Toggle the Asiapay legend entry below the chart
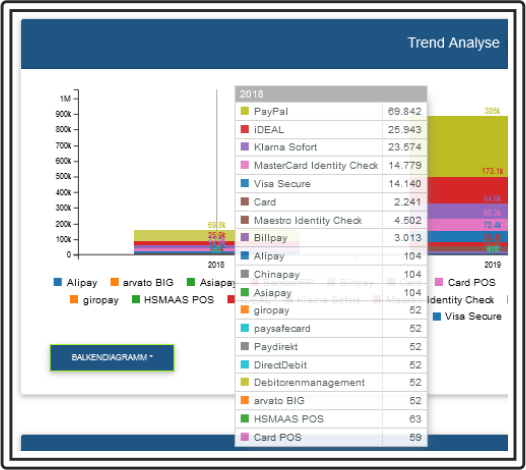The width and height of the screenshot is (526, 470). tap(211, 282)
